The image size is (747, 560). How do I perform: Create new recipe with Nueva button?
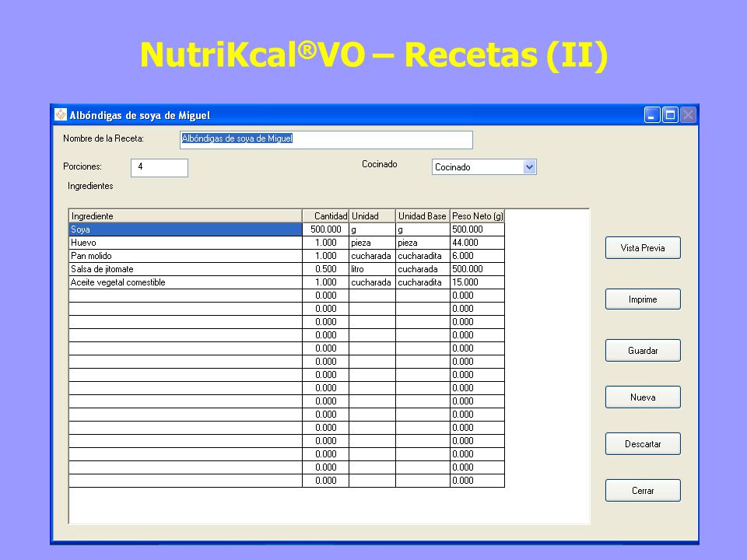(643, 397)
